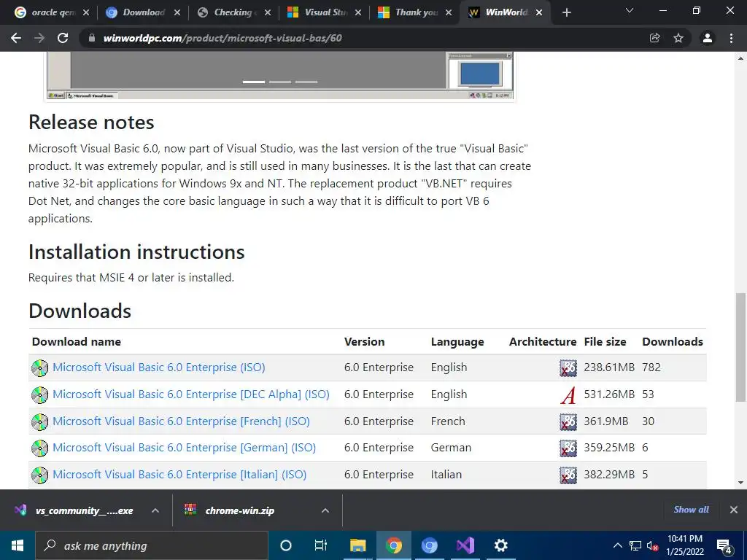The height and width of the screenshot is (560, 747).
Task: Open Microsoft Visual Basic 6.0 Enterprise (ISO) link
Action: pyautogui.click(x=158, y=367)
